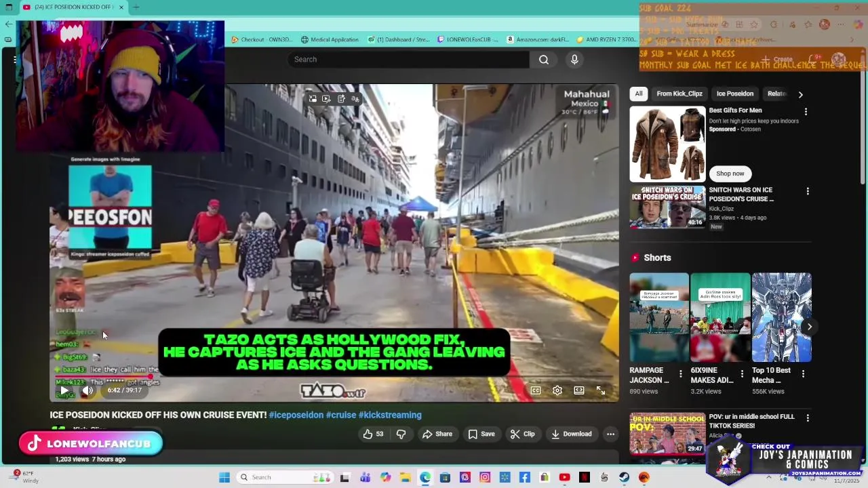Toggle closed captions in the player

[536, 390]
